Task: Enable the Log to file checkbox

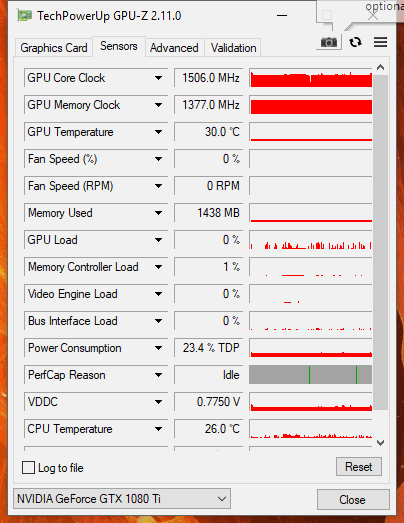Action: [x=28, y=467]
